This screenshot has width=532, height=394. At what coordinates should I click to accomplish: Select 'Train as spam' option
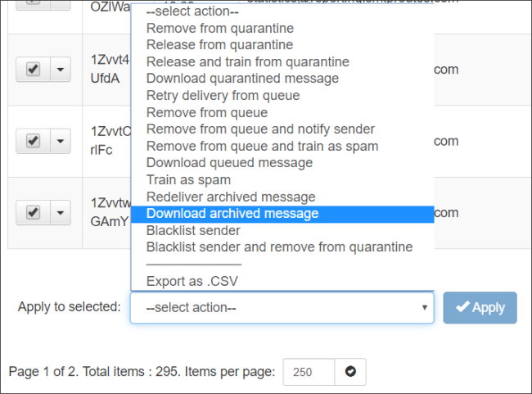188,179
